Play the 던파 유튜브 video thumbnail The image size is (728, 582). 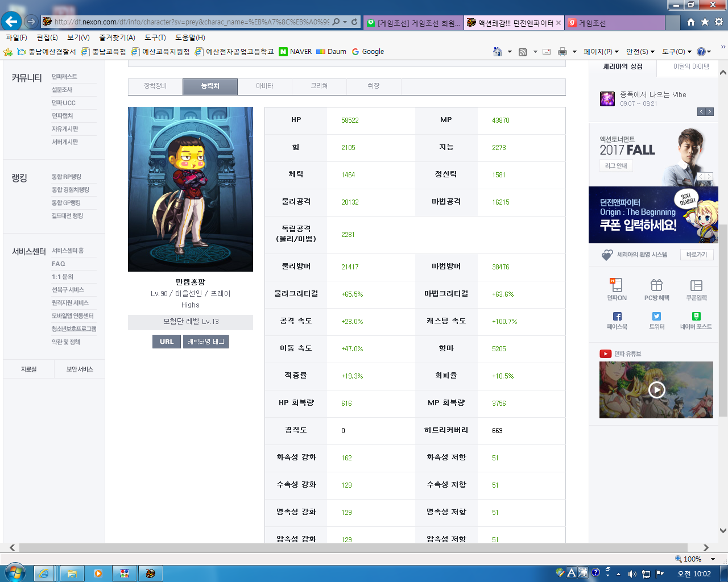(x=656, y=390)
